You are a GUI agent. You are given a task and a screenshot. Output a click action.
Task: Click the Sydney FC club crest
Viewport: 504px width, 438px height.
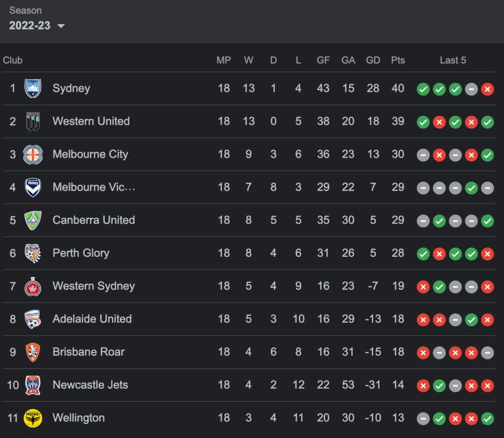[x=33, y=89]
